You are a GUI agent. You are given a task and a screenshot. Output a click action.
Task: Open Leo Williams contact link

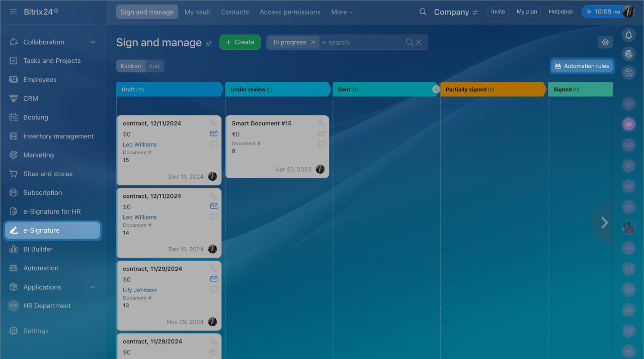pos(140,145)
